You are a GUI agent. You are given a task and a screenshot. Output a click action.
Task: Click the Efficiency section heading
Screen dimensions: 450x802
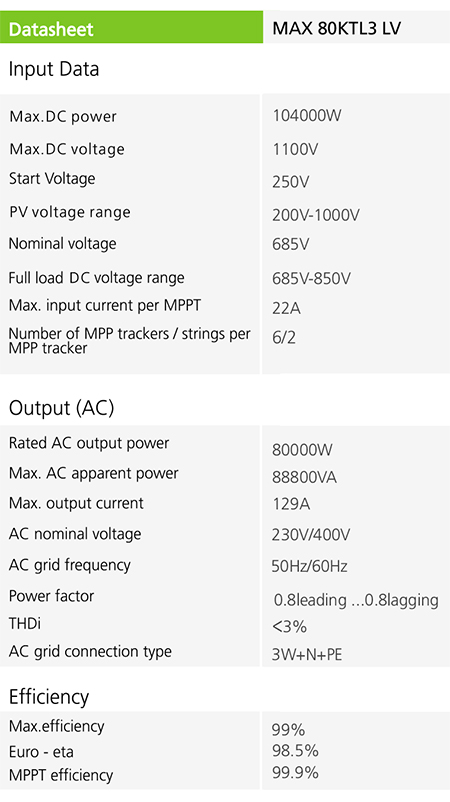point(49,697)
